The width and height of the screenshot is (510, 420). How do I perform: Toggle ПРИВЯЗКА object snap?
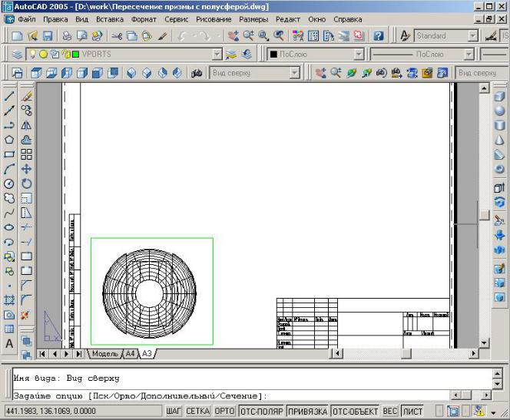point(308,412)
